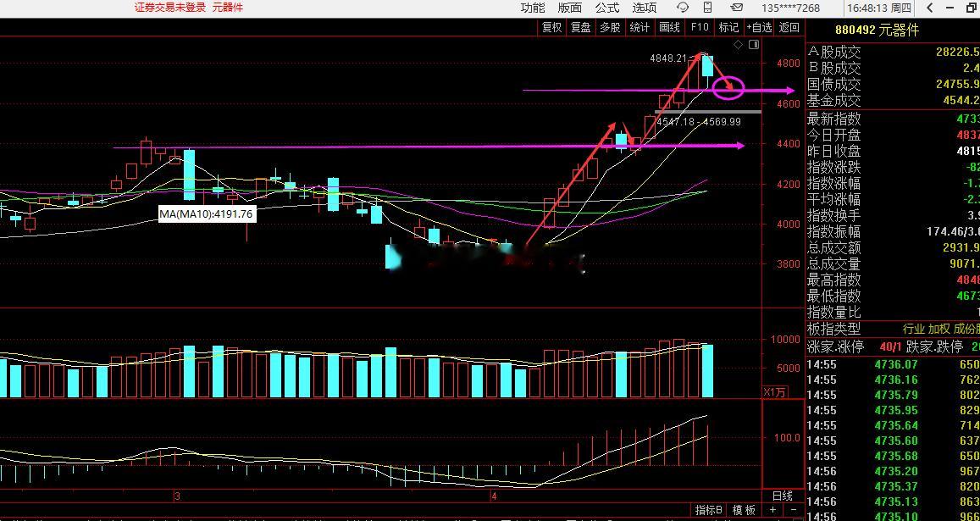Screen dimensions: 980x521
Task: Select the 国债成交 row
Action: pos(893,84)
